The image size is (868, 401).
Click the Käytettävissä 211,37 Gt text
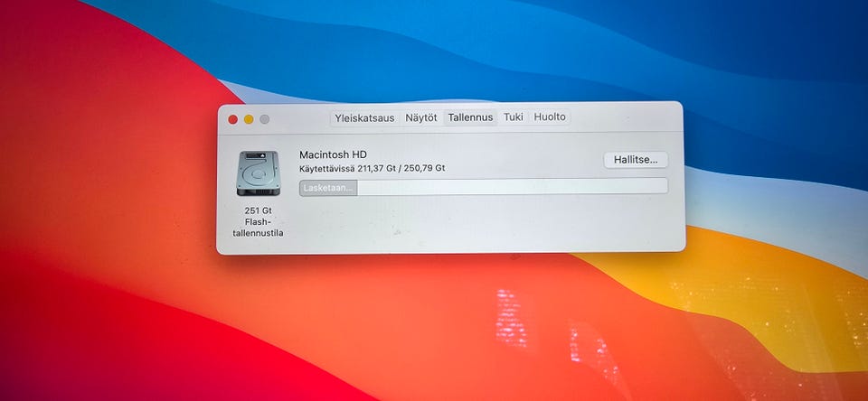tap(372, 168)
